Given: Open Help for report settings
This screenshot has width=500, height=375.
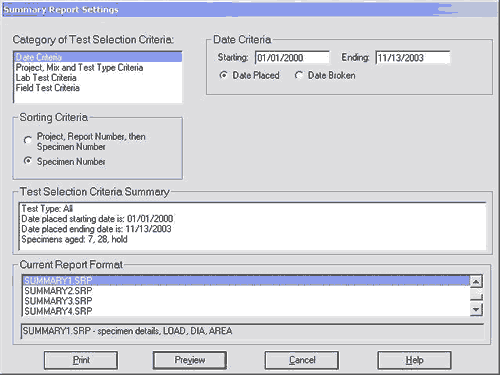Looking at the screenshot, I should pyautogui.click(x=414, y=360).
